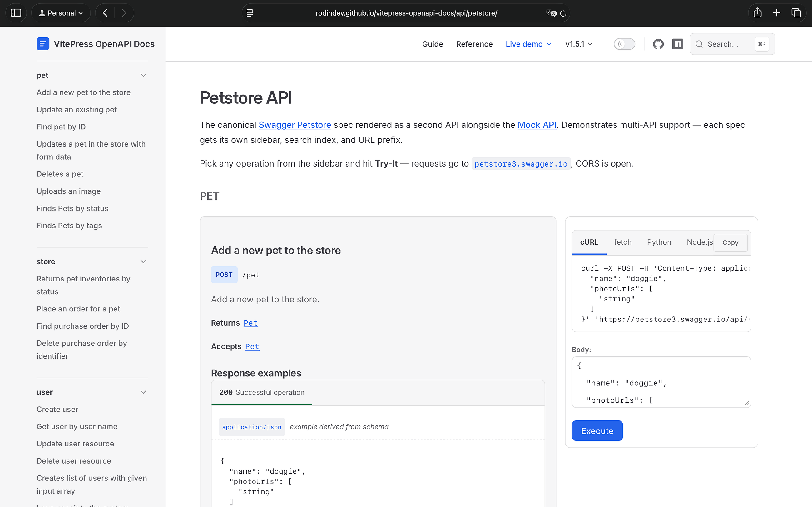
Task: Follow the Mock API link
Action: [537, 125]
